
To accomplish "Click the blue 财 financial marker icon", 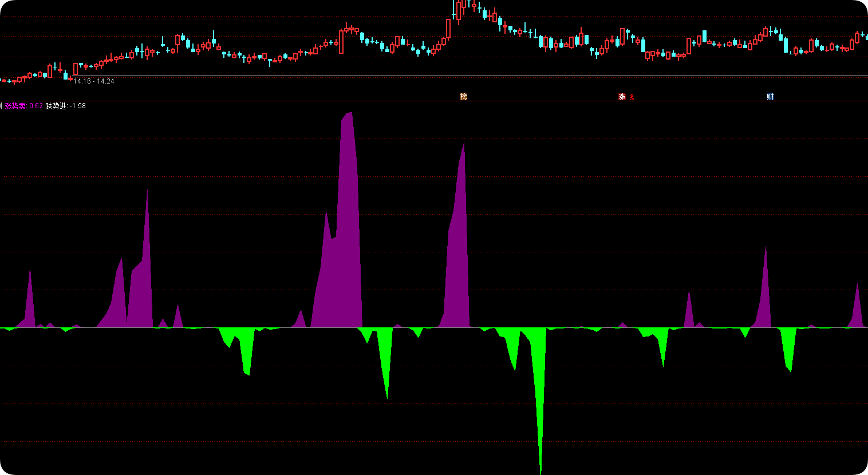I will 770,97.
